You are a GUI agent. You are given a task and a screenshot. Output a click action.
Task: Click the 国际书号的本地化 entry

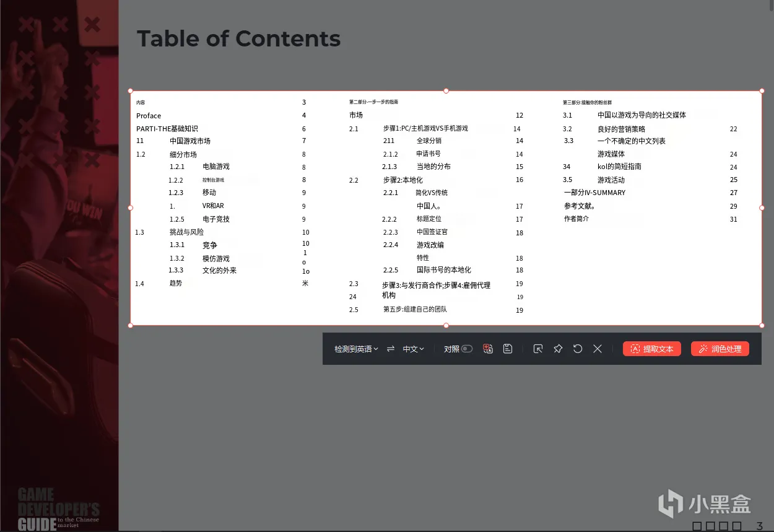(444, 270)
